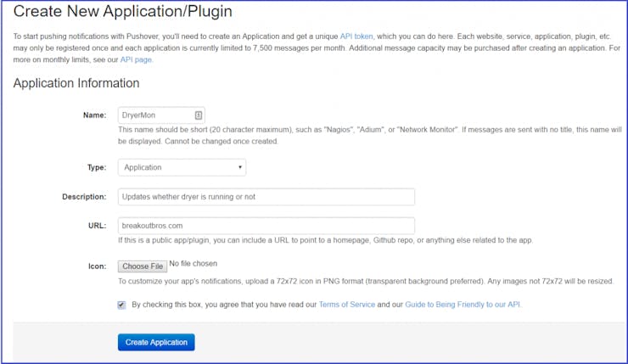Select the URL field with breakoutbros.com

point(266,226)
